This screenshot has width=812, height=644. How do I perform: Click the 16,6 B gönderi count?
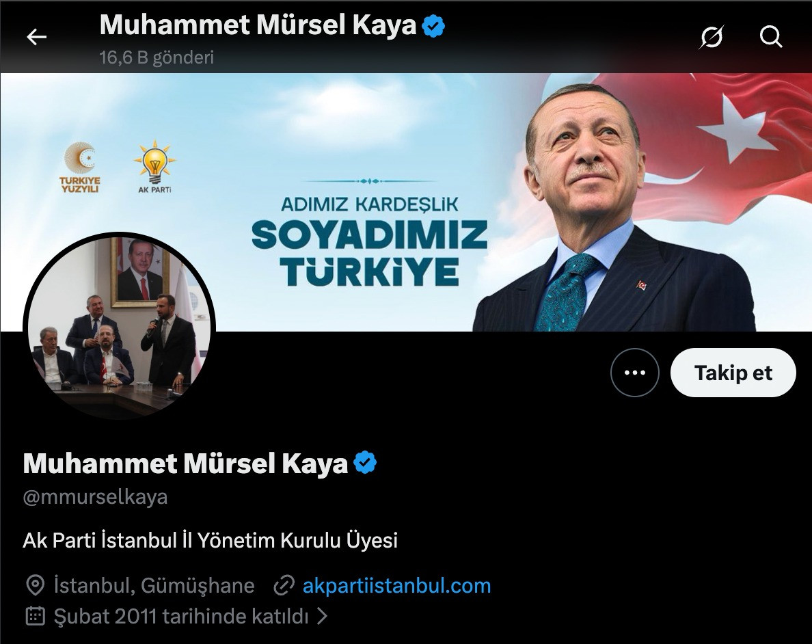pyautogui.click(x=157, y=57)
